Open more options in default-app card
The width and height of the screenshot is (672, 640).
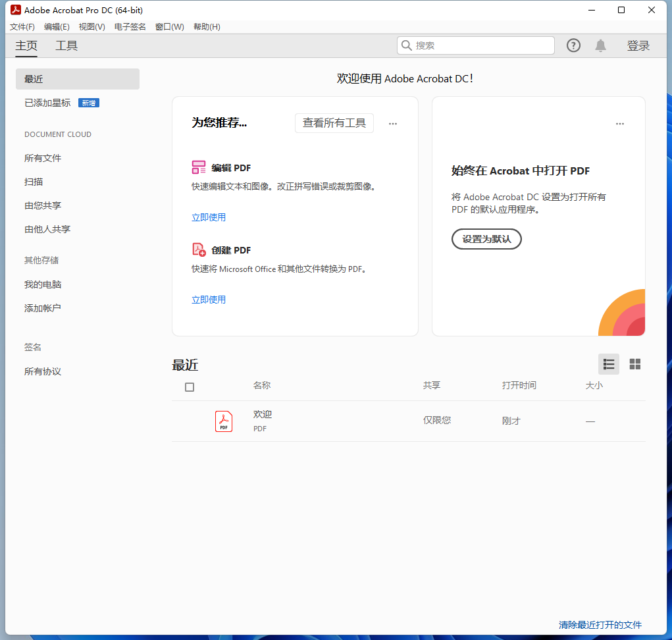pyautogui.click(x=620, y=123)
